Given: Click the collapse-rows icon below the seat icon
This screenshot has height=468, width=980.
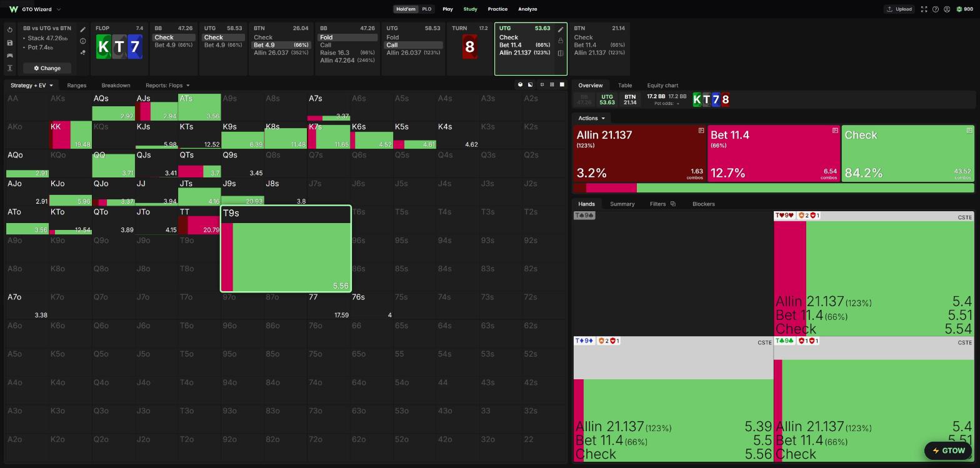Looking at the screenshot, I should (x=10, y=68).
